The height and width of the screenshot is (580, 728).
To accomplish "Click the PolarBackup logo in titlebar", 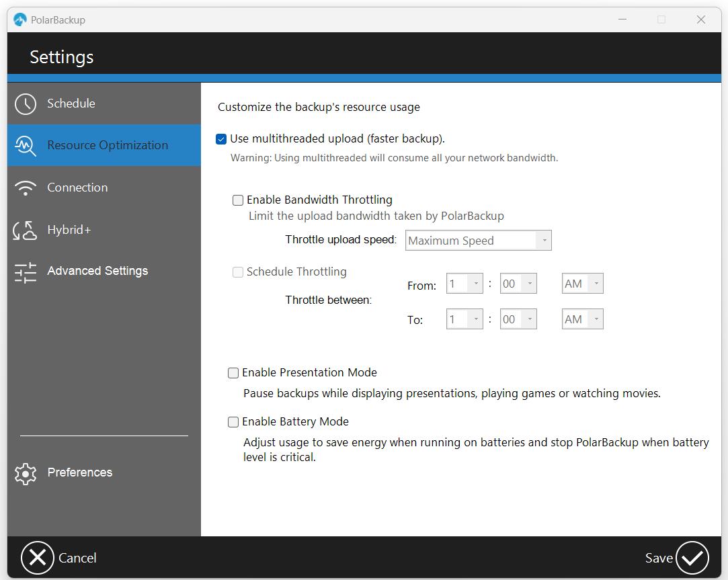I will 19,19.
